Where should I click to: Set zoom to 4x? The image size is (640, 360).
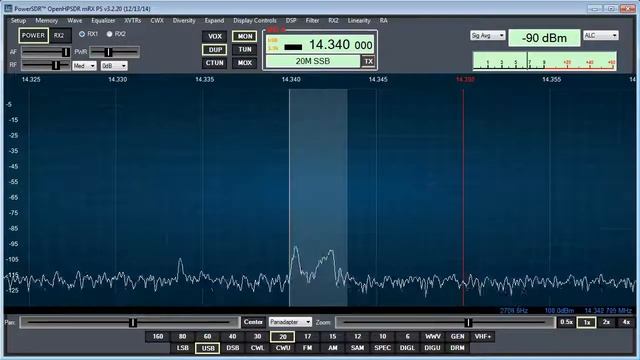coord(626,322)
